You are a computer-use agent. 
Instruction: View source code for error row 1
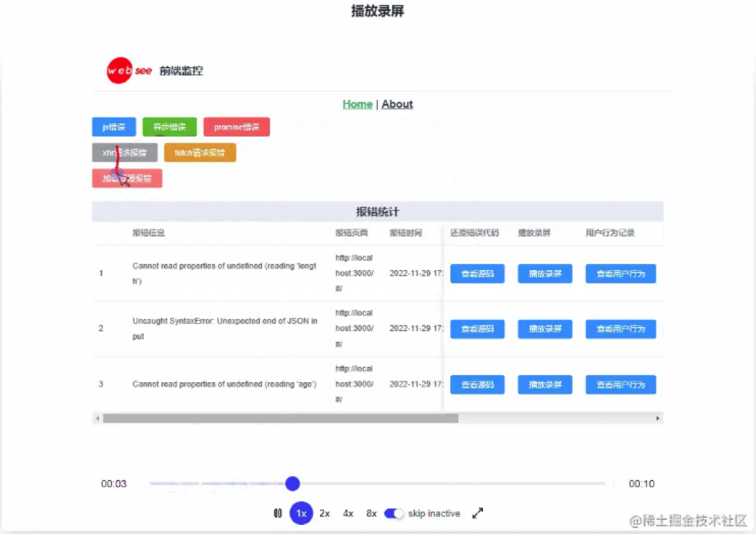coord(477,274)
